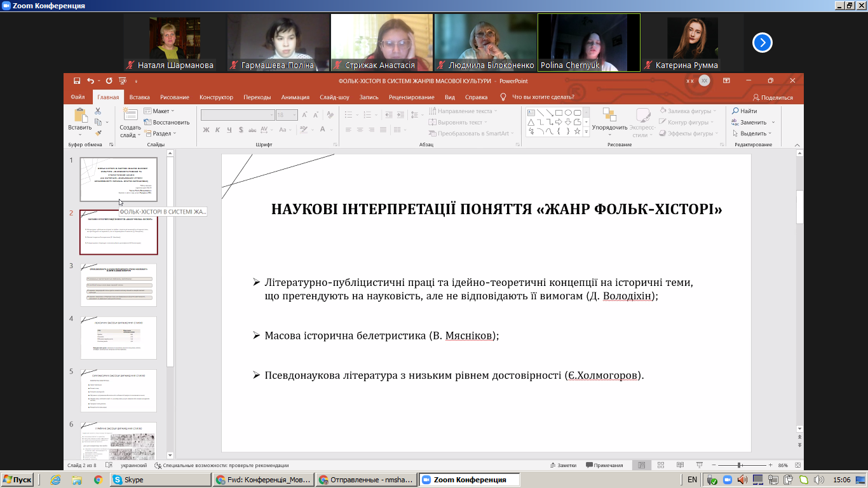Switch to the Переходы tab
Screen dimensions: 868x488
pos(257,97)
